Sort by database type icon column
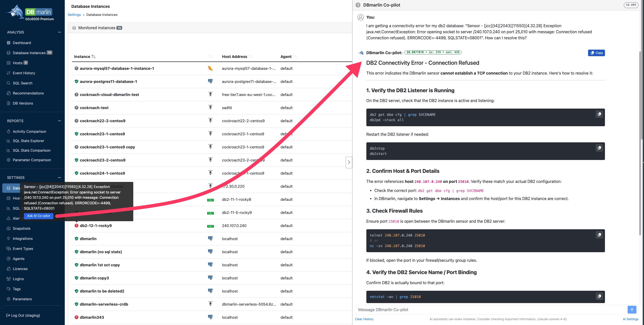Image resolution: width=644 pixels, height=325 pixels. [x=211, y=57]
